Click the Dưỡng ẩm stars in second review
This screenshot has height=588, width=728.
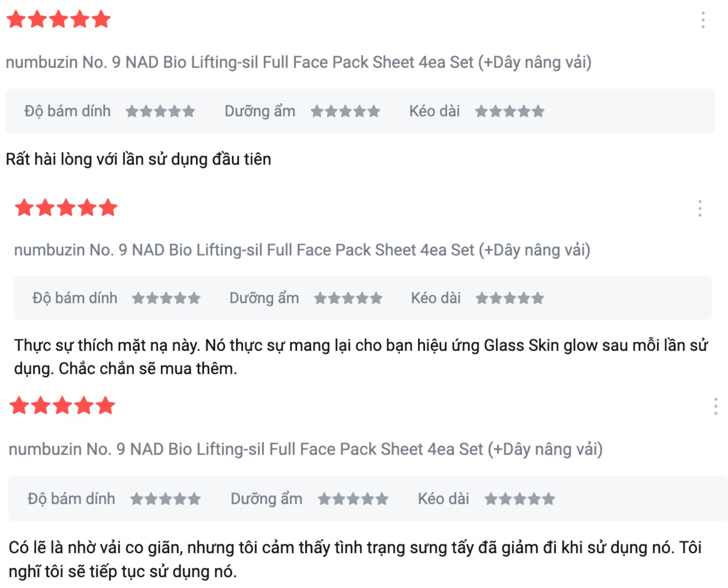348,298
